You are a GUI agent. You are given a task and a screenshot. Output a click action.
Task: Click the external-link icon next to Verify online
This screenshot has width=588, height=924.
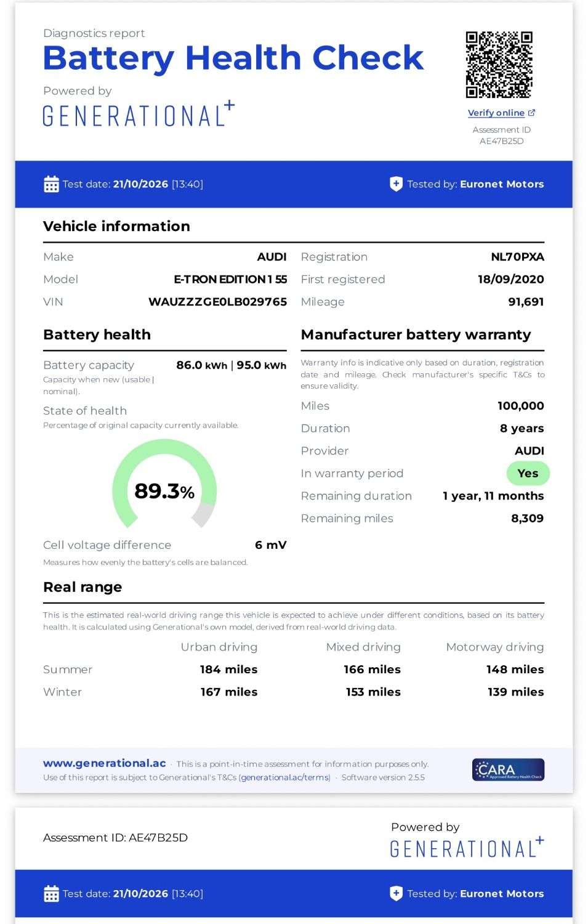[532, 113]
